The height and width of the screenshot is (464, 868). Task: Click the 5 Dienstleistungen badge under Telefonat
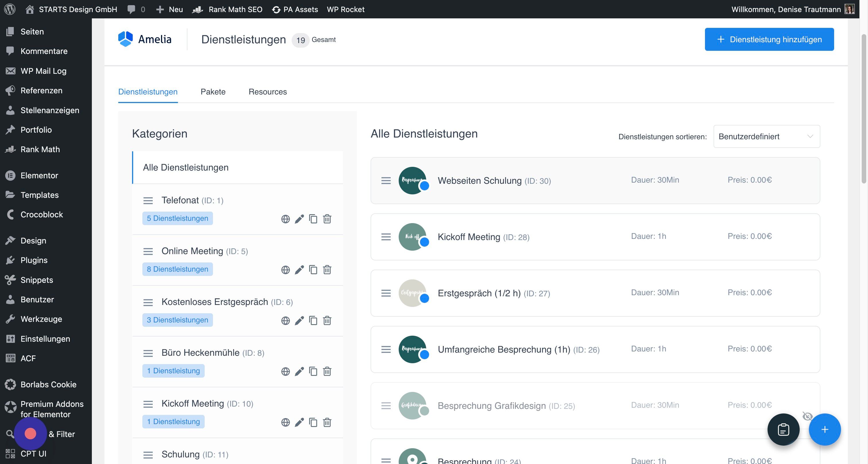(178, 218)
